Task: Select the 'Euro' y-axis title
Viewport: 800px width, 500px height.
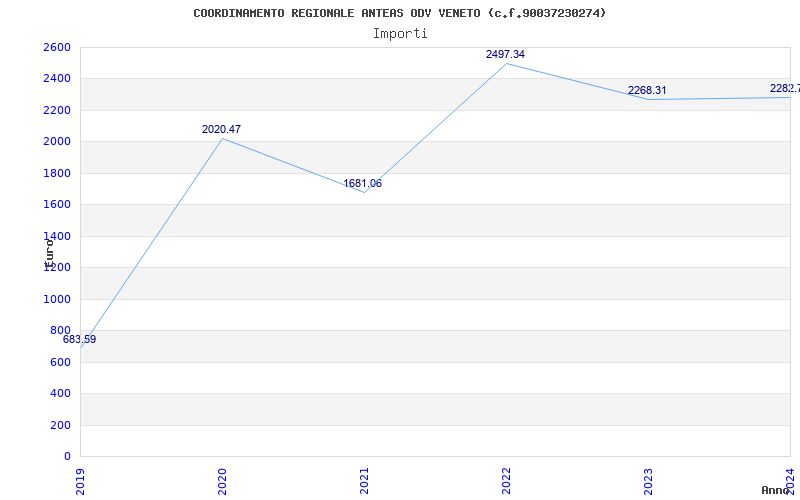Action: (x=49, y=254)
